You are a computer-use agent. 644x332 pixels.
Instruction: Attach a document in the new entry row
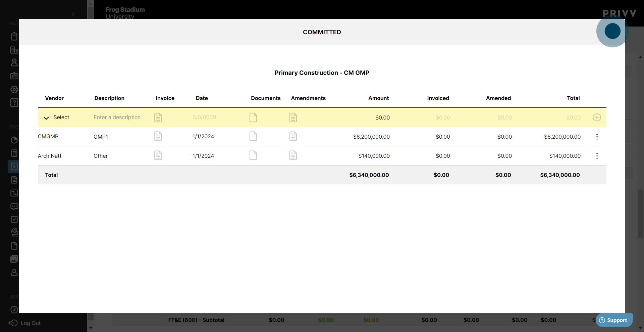[x=253, y=117]
